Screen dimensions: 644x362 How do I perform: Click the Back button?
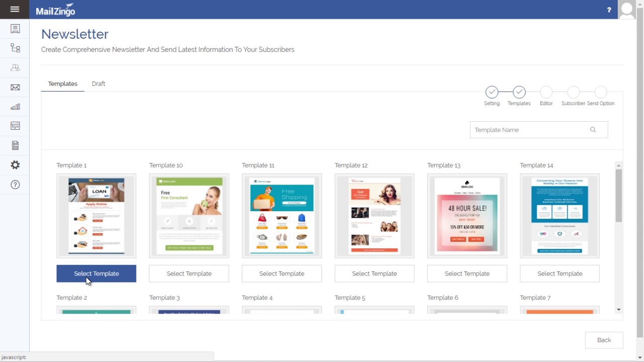pyautogui.click(x=604, y=340)
